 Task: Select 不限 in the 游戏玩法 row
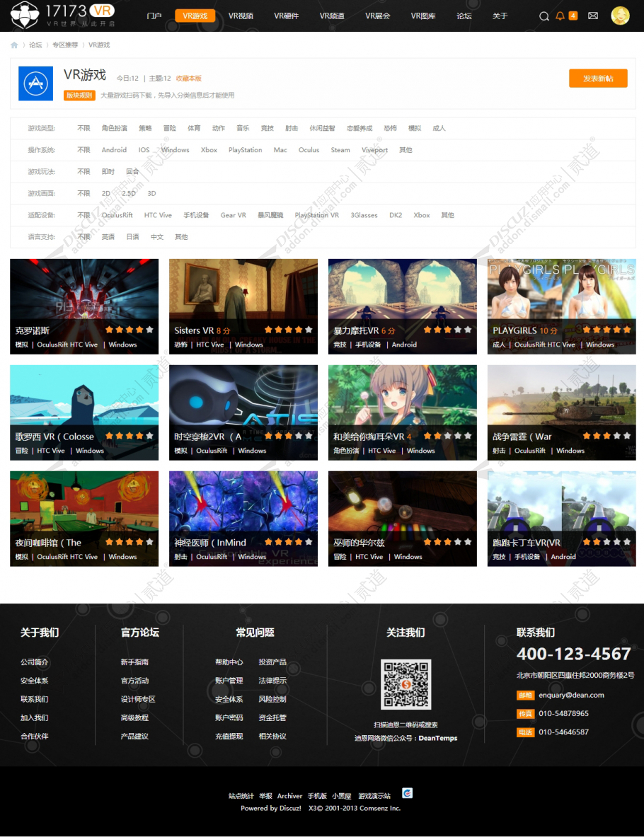[x=84, y=171]
